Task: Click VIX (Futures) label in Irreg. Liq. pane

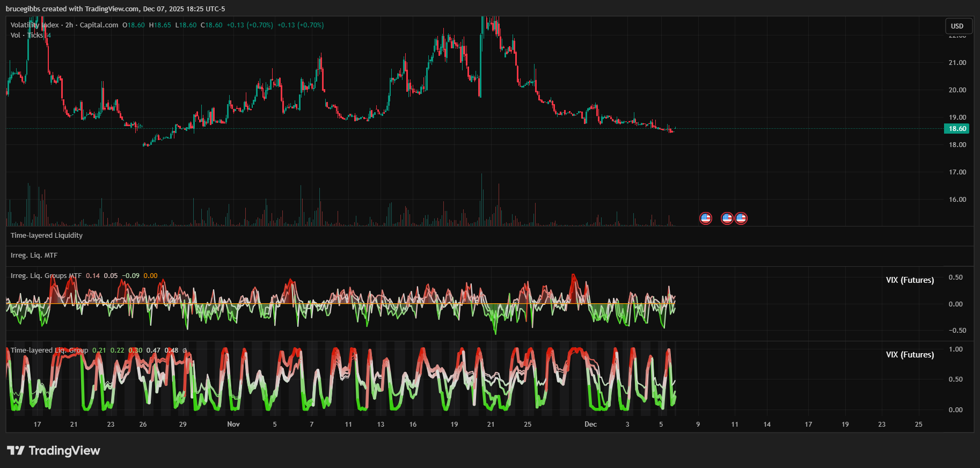Action: [910, 280]
